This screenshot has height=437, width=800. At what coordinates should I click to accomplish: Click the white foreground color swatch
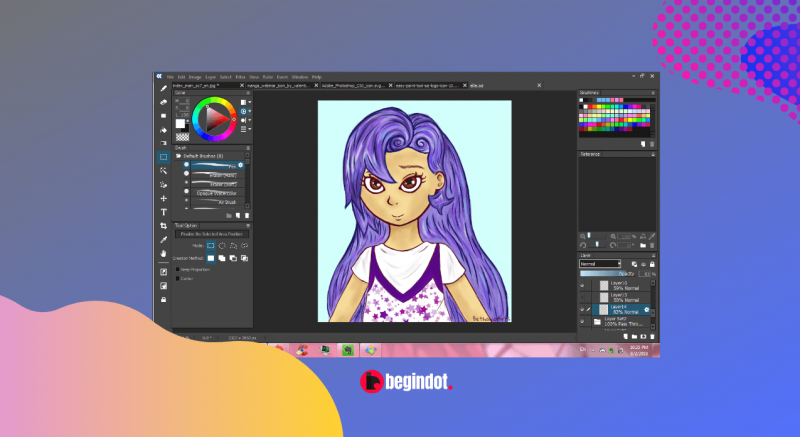tap(180, 123)
